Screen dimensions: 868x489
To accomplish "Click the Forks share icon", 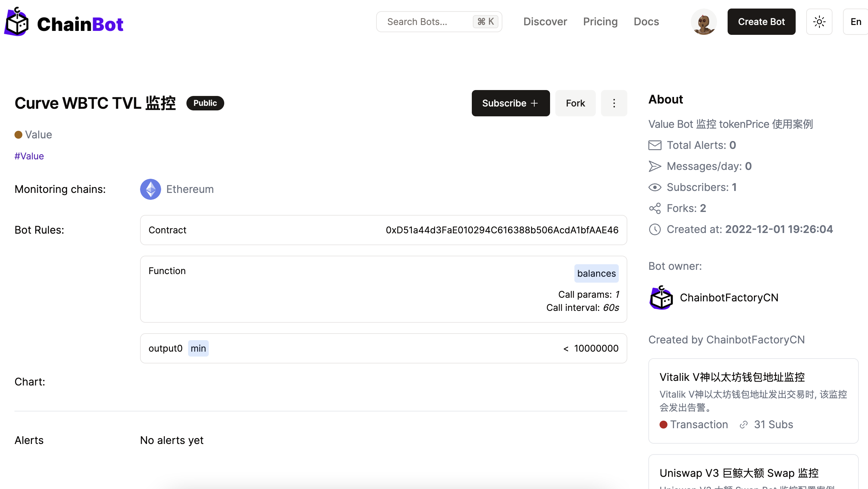I will pos(655,208).
